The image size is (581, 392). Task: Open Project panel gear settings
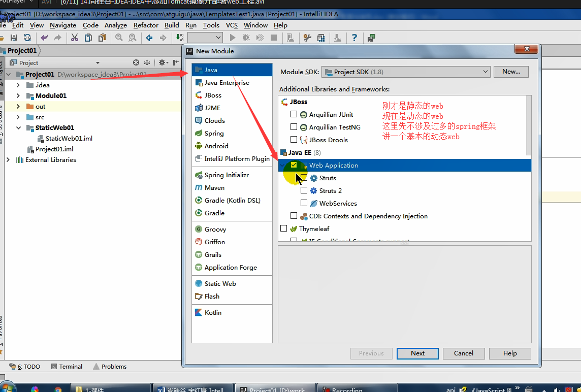[163, 62]
